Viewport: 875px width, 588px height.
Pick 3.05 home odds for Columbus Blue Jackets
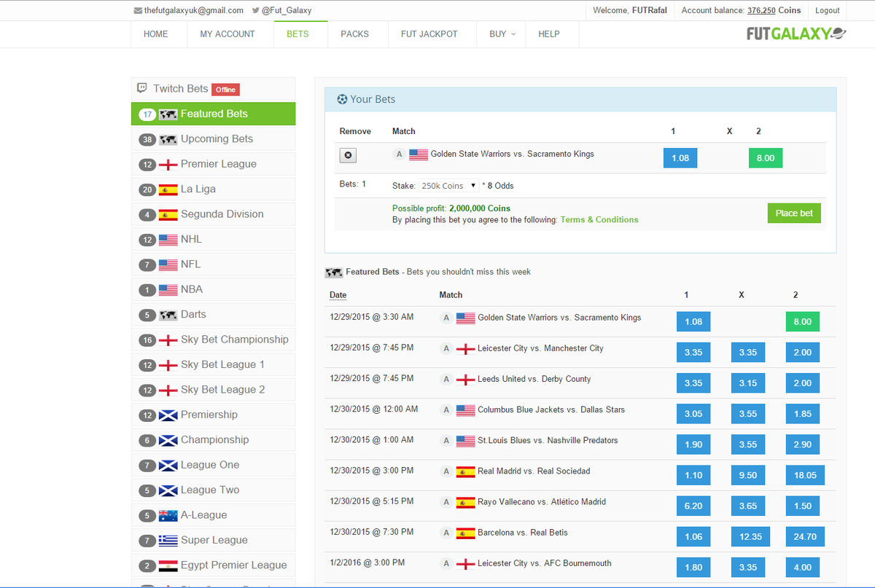[693, 414]
